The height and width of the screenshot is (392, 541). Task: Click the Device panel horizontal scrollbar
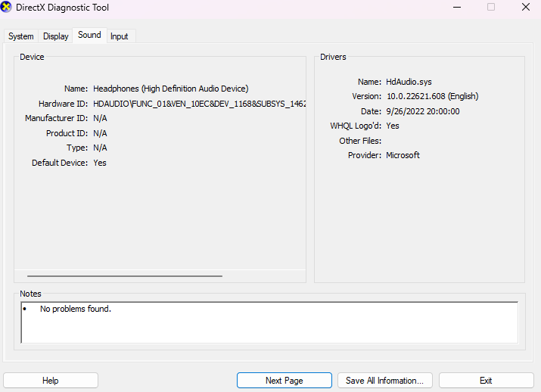(x=125, y=276)
